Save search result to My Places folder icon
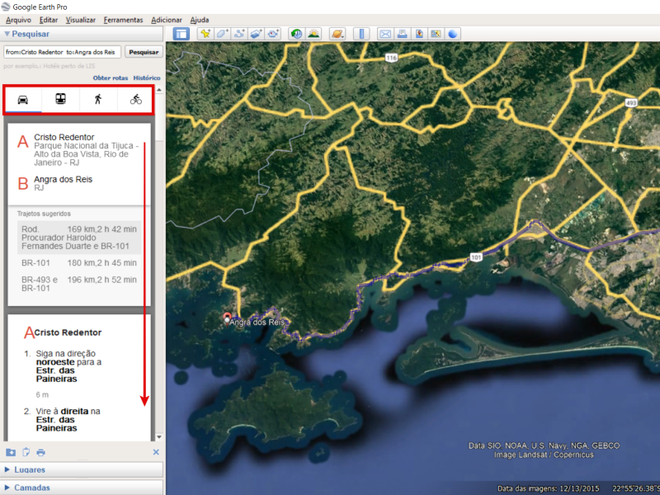Image resolution: width=660 pixels, height=495 pixels. point(11,452)
